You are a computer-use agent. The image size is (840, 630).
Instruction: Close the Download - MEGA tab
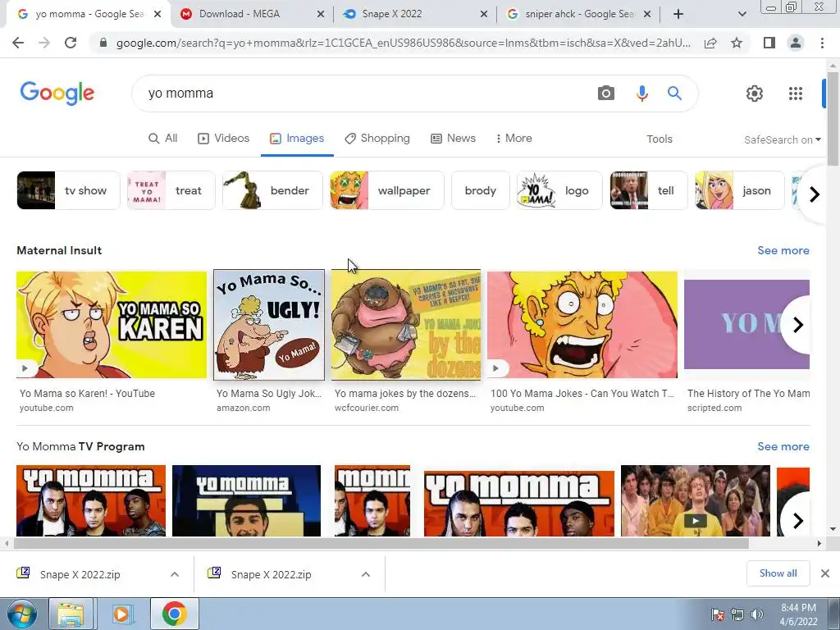pyautogui.click(x=321, y=14)
